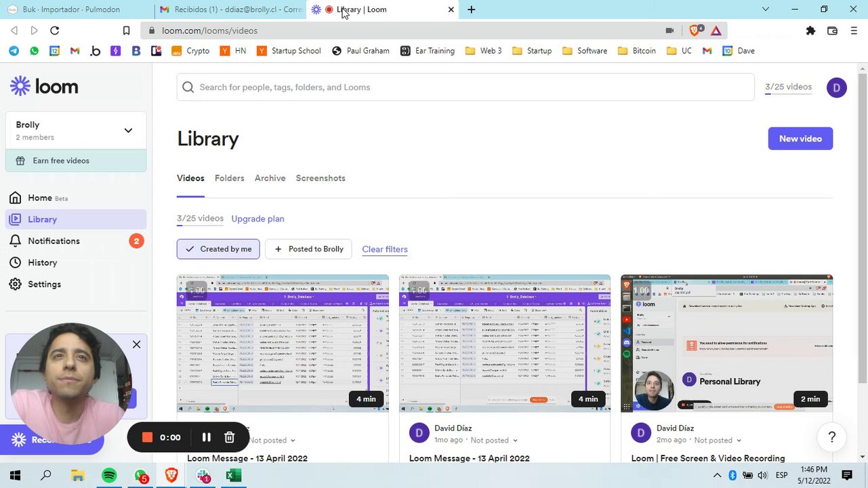Screen dimensions: 868x488
Task: Open the browser Extensions puzzle icon
Action: tap(810, 30)
